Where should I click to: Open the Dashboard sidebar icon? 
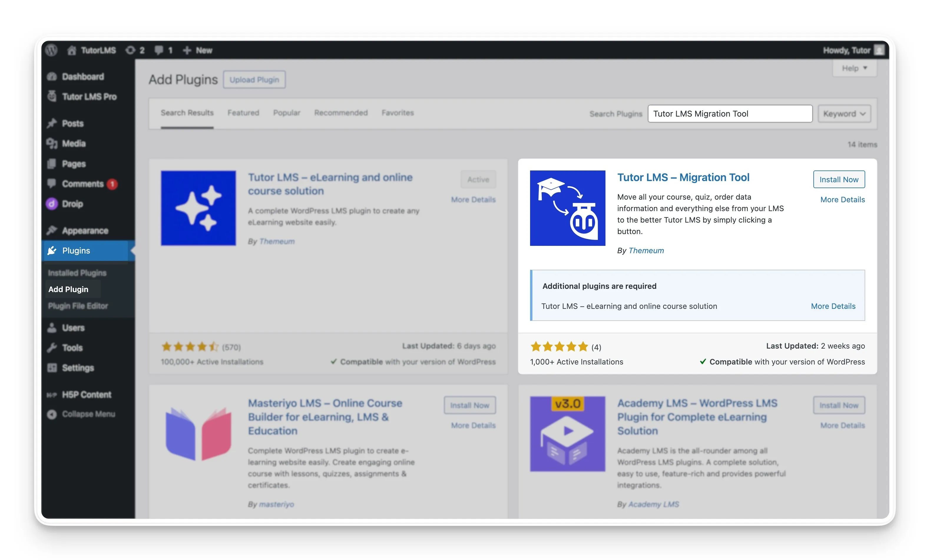(52, 77)
